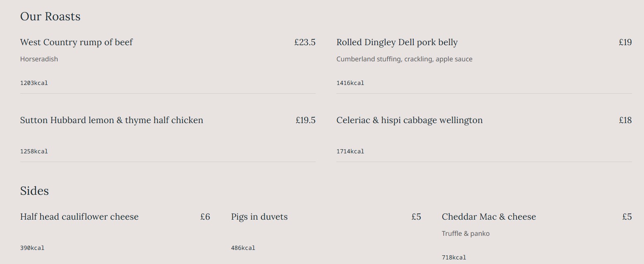Click the £18 wellington price
The width and height of the screenshot is (644, 264).
point(625,120)
